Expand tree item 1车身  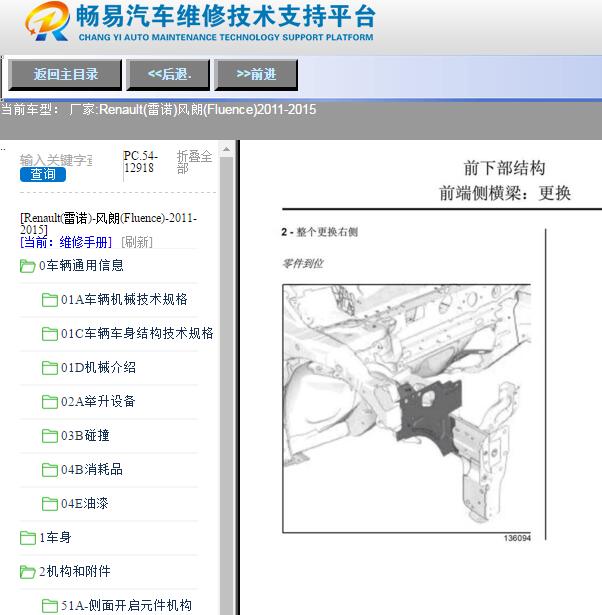(55, 537)
